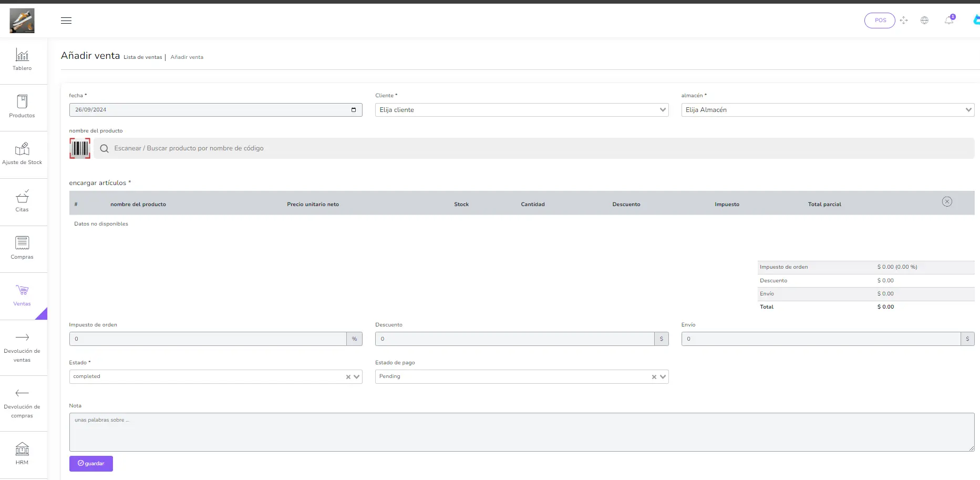
Task: Click the guardar button
Action: (x=91, y=464)
